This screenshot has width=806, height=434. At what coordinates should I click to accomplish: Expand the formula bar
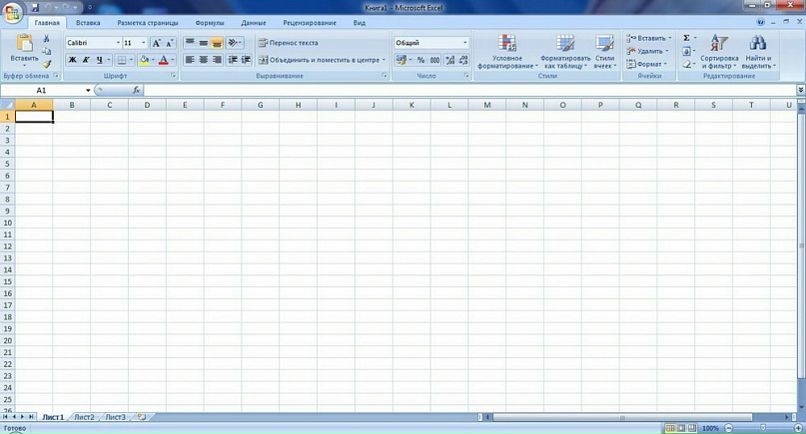[801, 90]
